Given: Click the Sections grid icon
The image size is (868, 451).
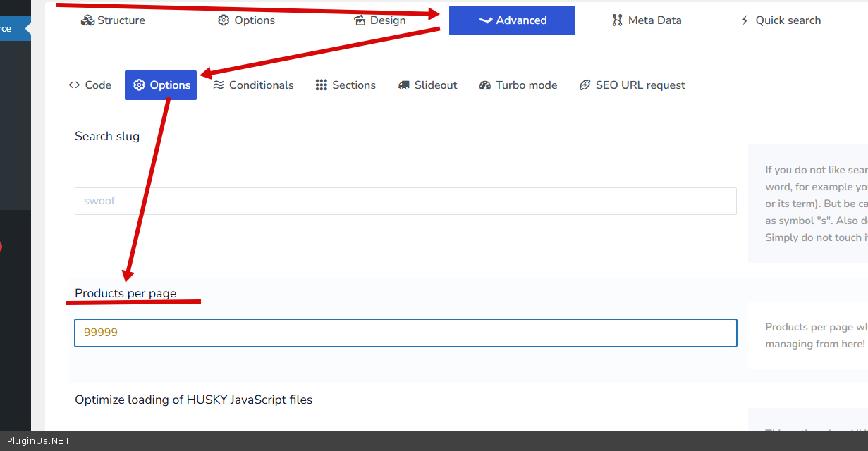Looking at the screenshot, I should tap(322, 85).
